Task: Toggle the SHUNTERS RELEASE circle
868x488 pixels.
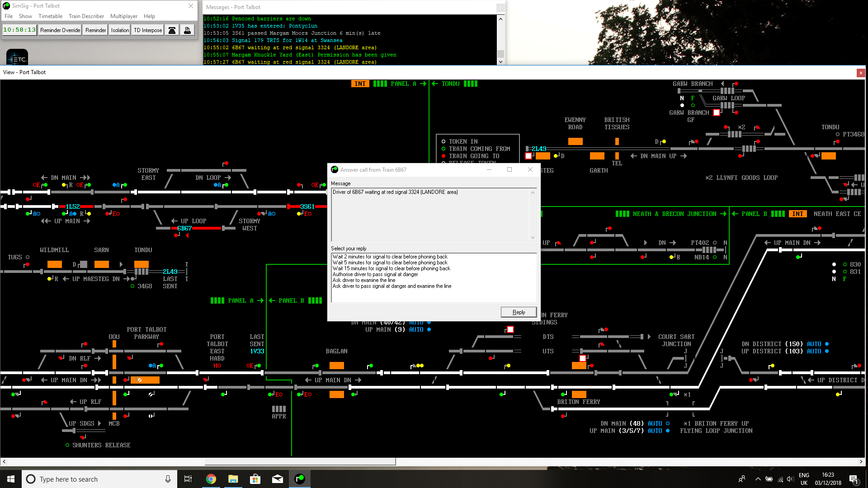Action: [x=67, y=445]
